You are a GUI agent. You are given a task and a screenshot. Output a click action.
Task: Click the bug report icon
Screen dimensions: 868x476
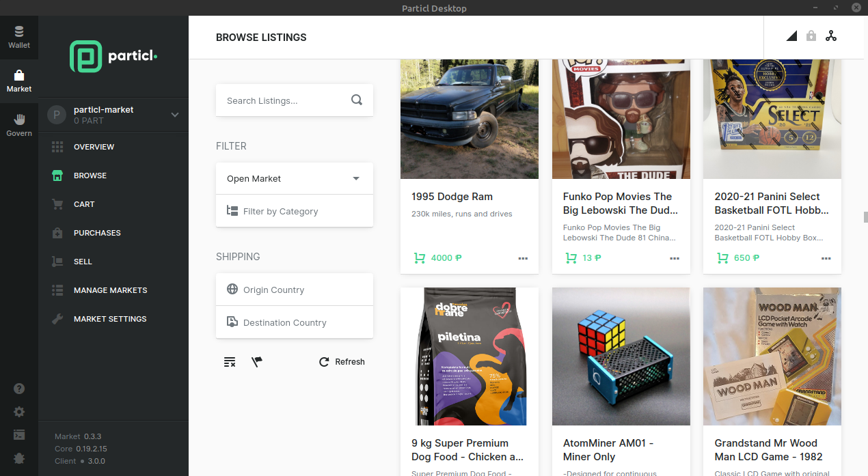[19, 458]
